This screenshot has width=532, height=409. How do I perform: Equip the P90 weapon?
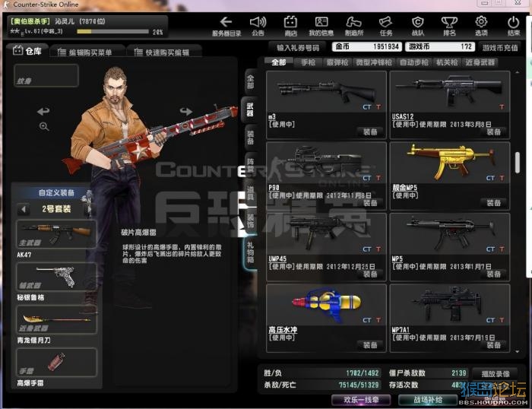click(370, 203)
